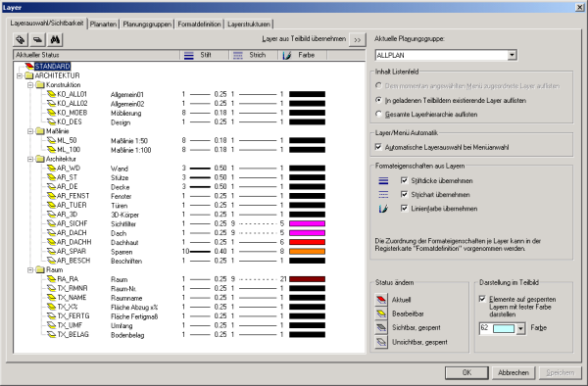Click status icon of TX_NAME layer
This screenshot has width=588, height=386.
(x=51, y=298)
